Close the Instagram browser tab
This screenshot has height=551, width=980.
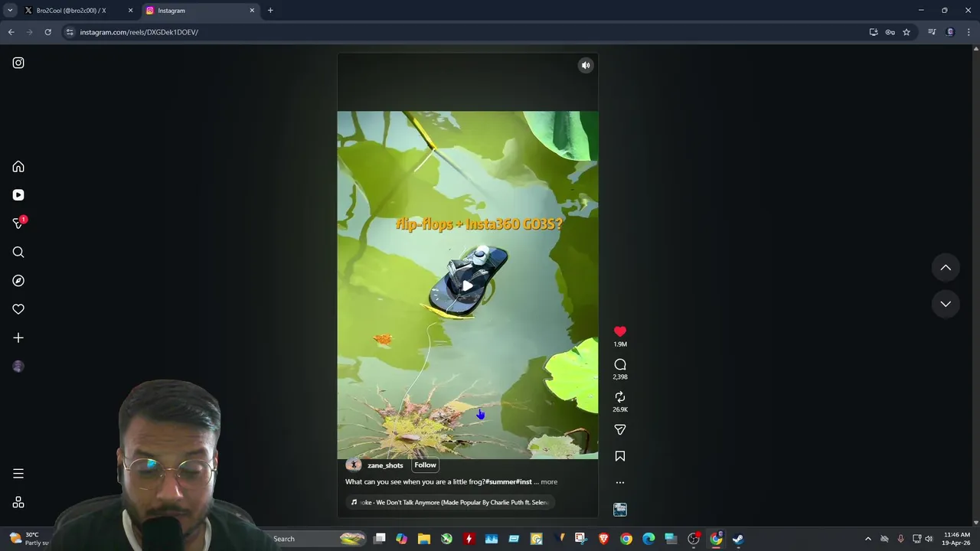pos(252,11)
